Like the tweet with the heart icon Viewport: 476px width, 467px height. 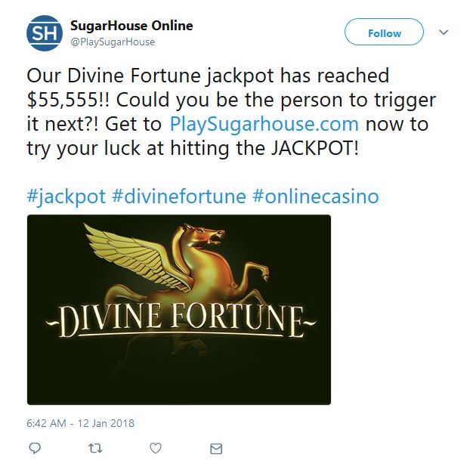(x=156, y=448)
